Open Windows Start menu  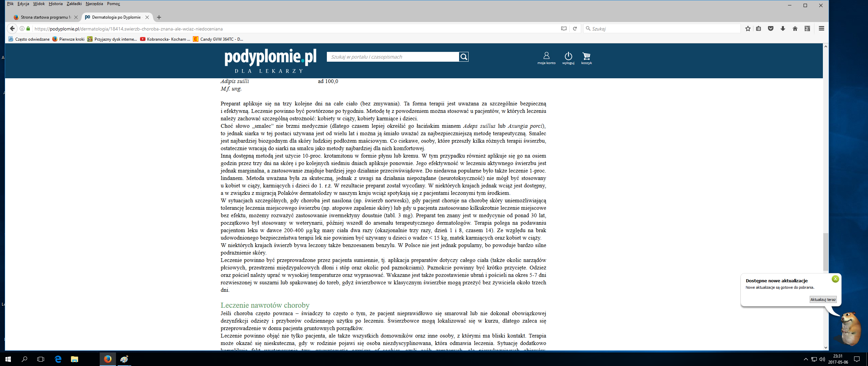8,359
